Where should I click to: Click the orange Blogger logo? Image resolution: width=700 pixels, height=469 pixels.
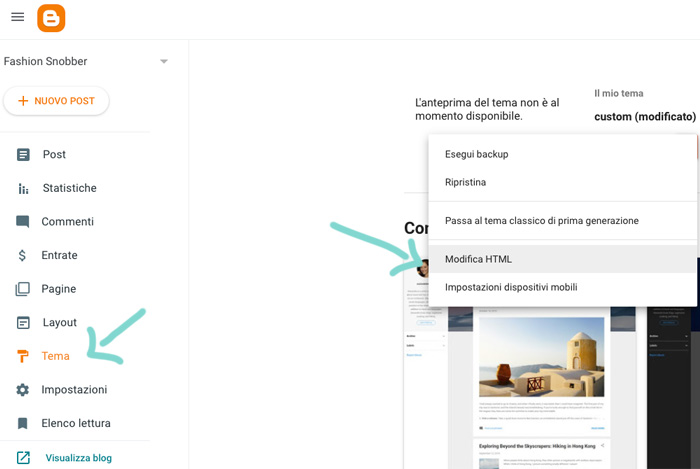51,18
